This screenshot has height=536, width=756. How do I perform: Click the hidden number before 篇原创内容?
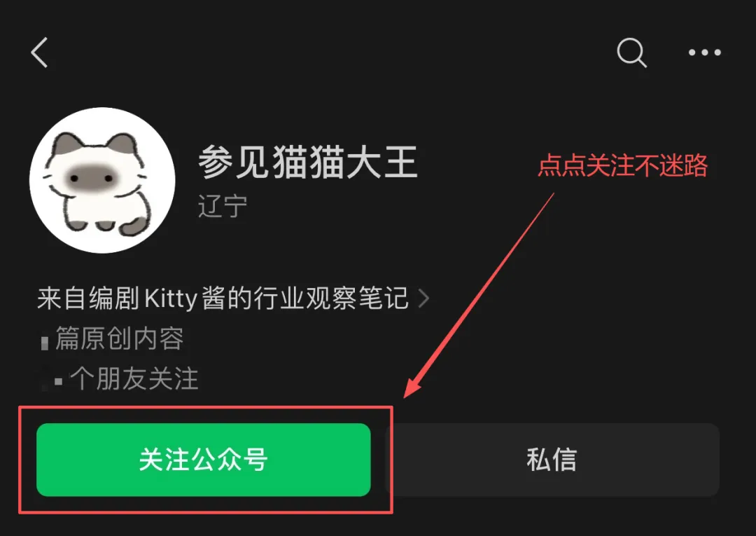[45, 343]
